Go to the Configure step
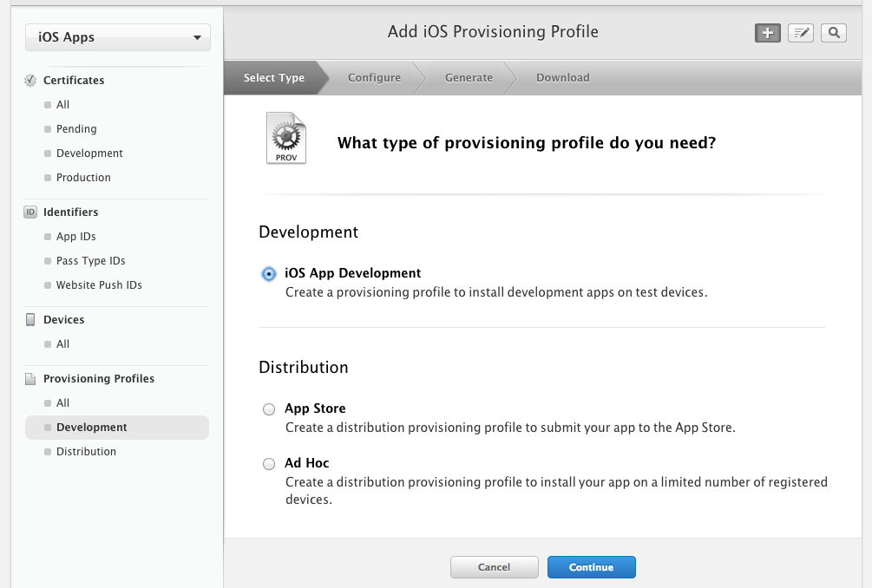Viewport: 872px width, 588px height. (x=374, y=78)
